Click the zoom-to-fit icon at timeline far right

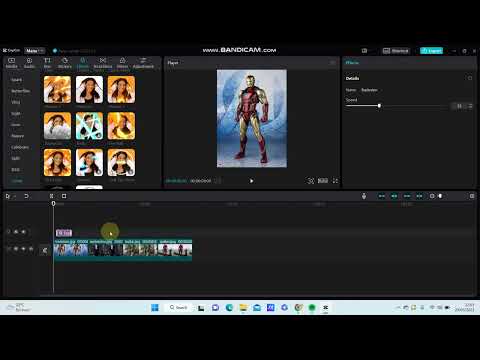pyautogui.click(x=472, y=196)
